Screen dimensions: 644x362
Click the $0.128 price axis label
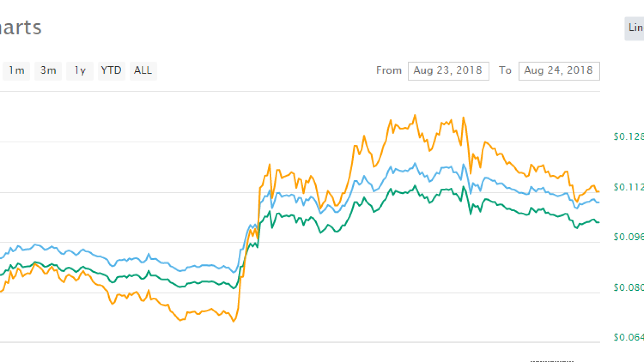(x=628, y=137)
